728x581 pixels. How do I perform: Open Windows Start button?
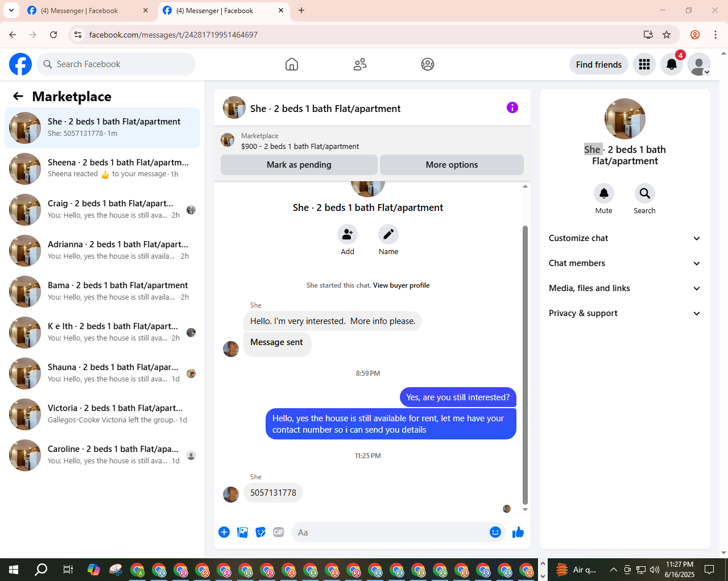tap(14, 570)
